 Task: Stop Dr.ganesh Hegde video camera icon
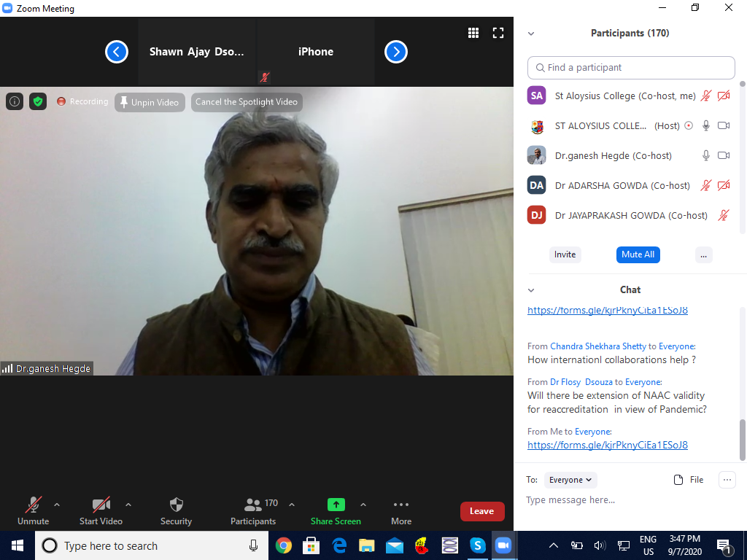[724, 156]
